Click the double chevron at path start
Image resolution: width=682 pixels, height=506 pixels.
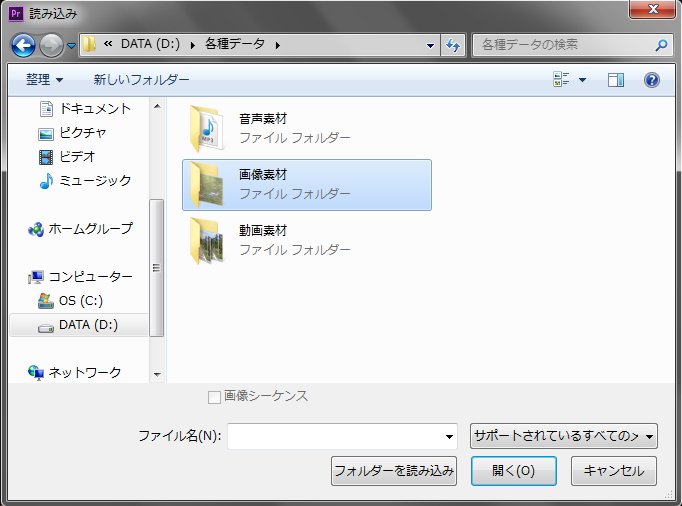click(108, 44)
